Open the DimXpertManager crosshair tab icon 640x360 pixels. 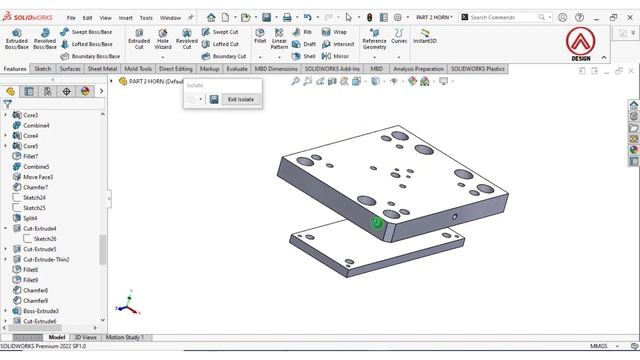pos(67,91)
